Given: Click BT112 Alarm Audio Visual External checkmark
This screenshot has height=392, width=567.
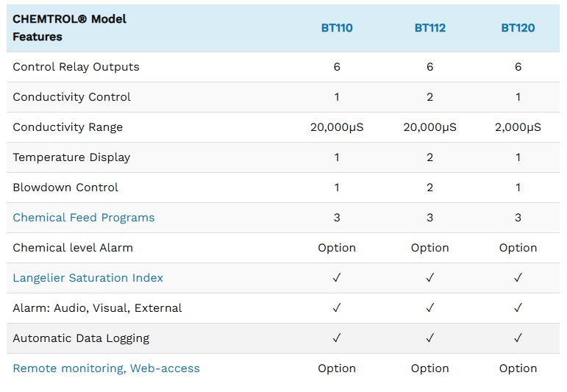Looking at the screenshot, I should (429, 308).
